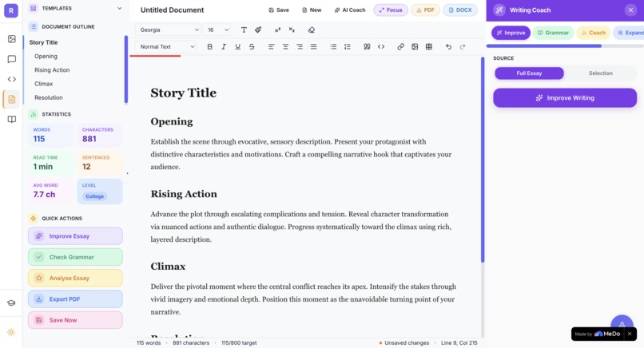This screenshot has width=644, height=348.
Task: Switch to the Improve tab
Action: pyautogui.click(x=511, y=33)
